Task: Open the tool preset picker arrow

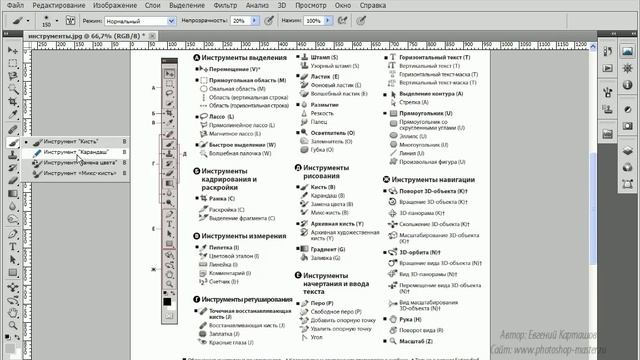Action: [x=28, y=21]
